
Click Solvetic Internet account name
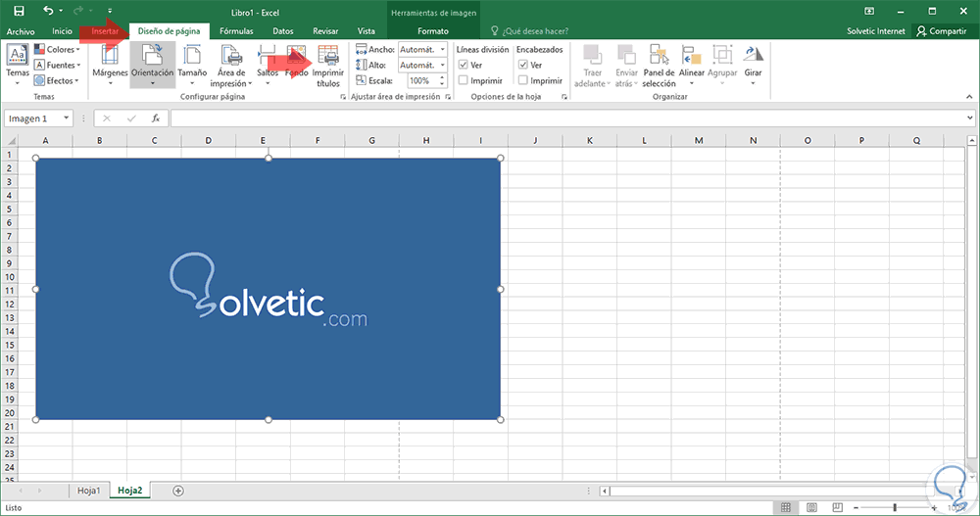click(x=875, y=31)
